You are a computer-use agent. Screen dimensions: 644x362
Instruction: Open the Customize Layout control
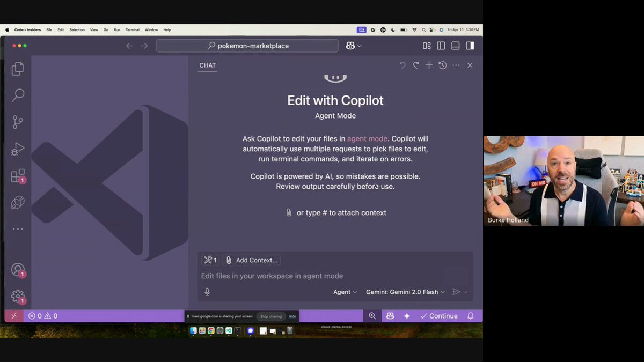427,46
